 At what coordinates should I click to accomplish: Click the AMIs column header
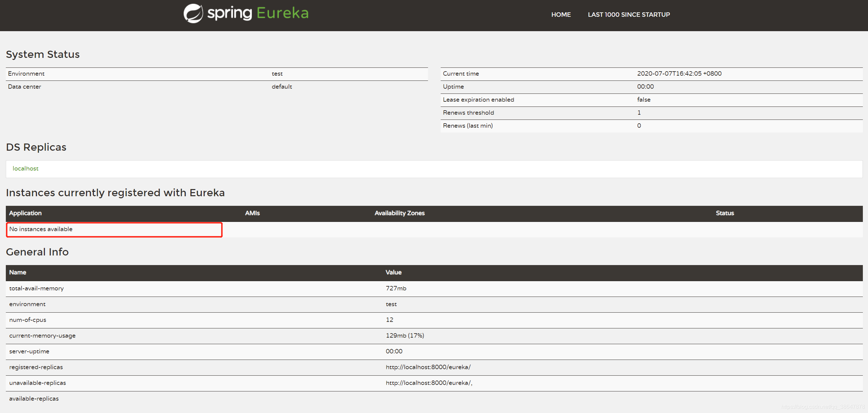click(x=252, y=213)
